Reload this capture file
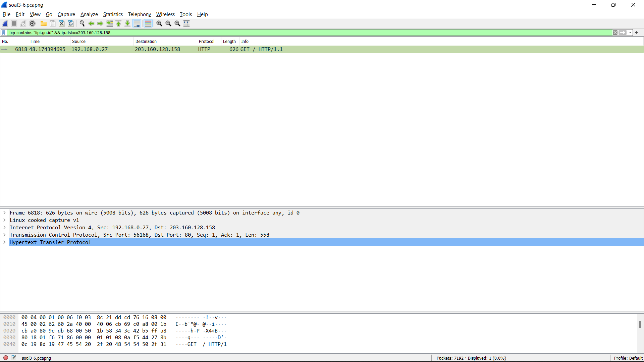The width and height of the screenshot is (644, 362). [x=70, y=23]
